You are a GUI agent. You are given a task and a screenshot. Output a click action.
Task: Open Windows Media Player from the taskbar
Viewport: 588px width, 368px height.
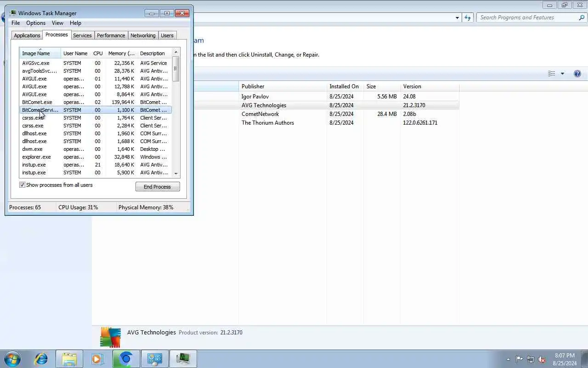coord(97,359)
